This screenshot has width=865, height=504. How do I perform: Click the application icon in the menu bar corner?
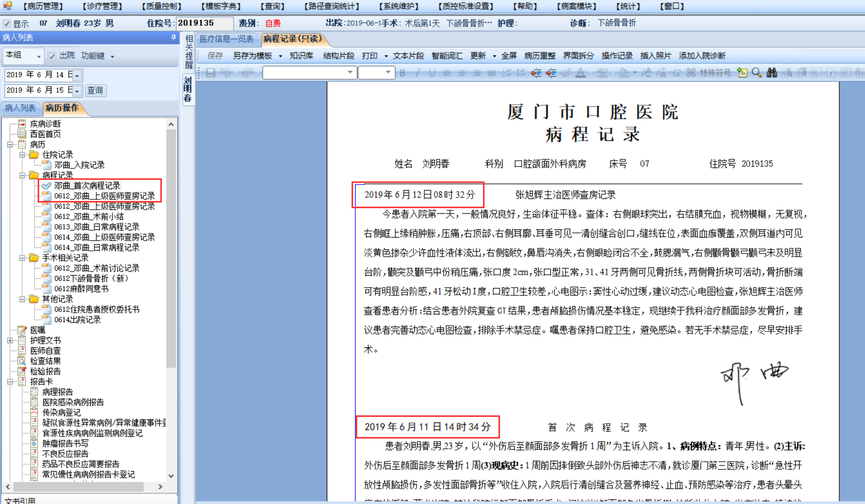[x=7, y=6]
